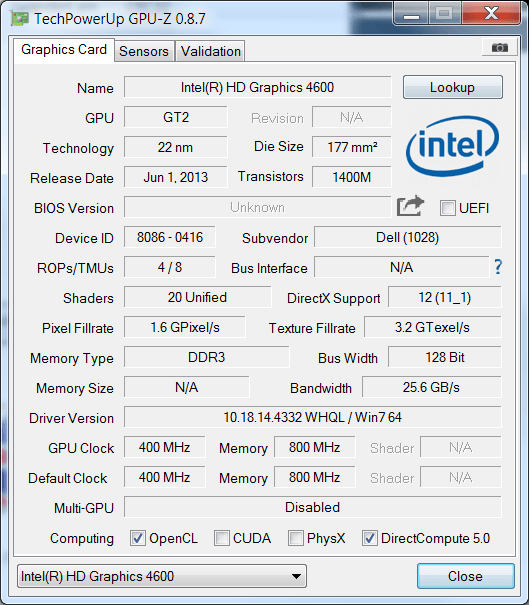
Task: Toggle the UEFI checkbox
Action: click(x=448, y=208)
